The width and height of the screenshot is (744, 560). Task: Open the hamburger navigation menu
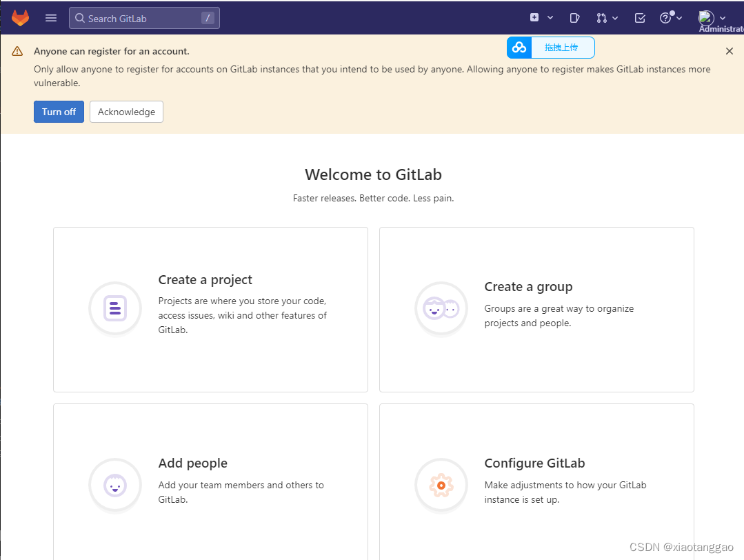click(x=50, y=18)
